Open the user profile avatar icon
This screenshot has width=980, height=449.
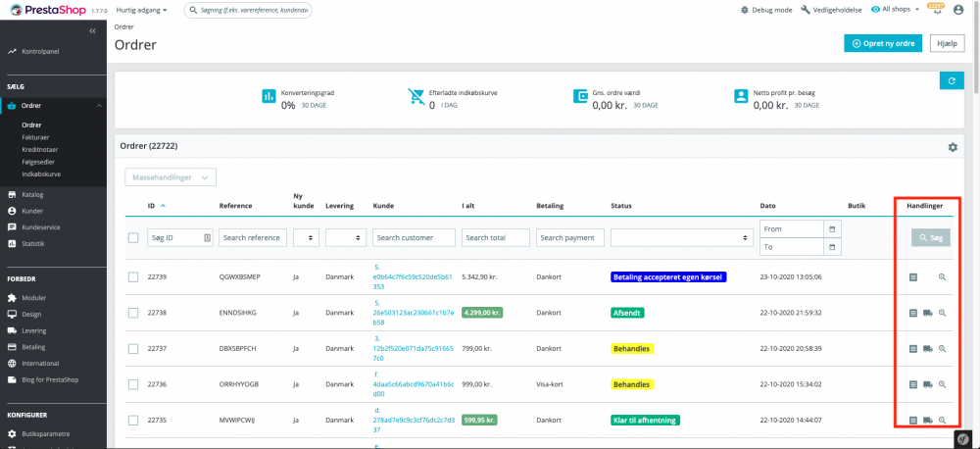960,10
